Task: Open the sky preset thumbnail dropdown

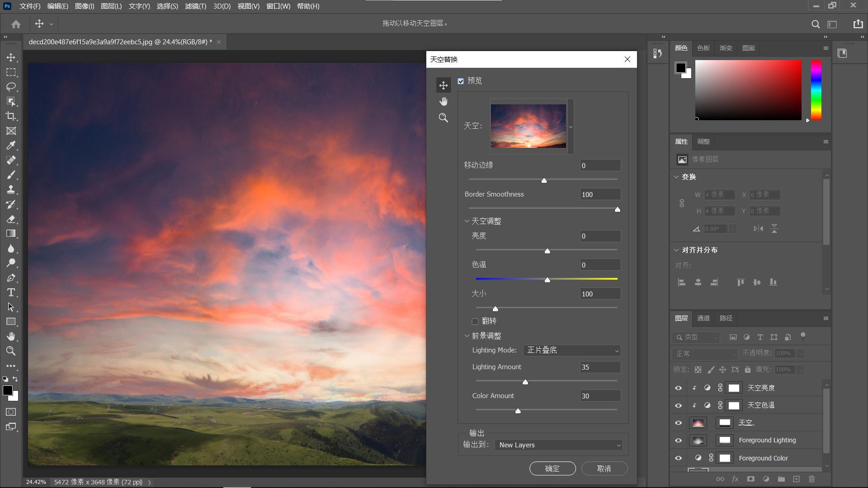Action: point(571,127)
